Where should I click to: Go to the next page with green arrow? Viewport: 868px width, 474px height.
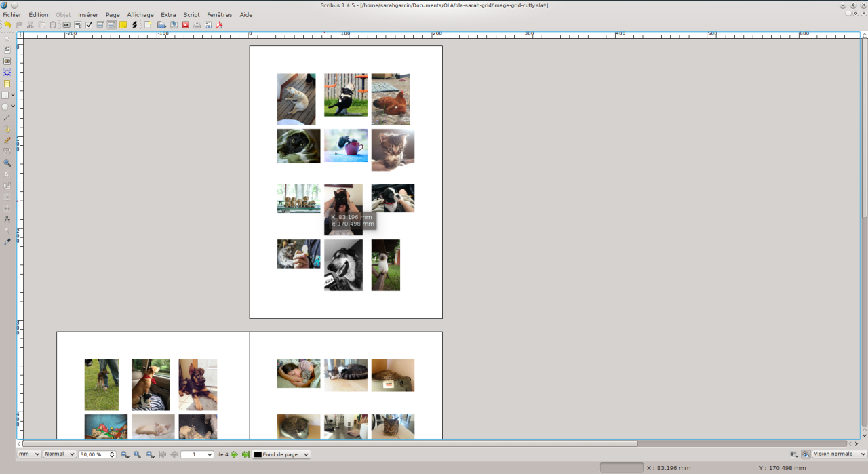(x=233, y=454)
